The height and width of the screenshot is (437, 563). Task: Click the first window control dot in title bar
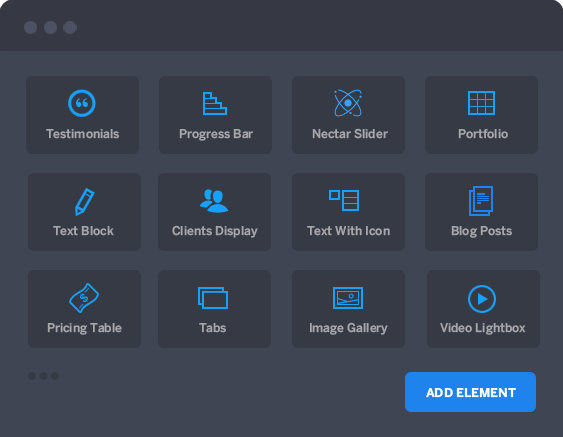tap(31, 28)
